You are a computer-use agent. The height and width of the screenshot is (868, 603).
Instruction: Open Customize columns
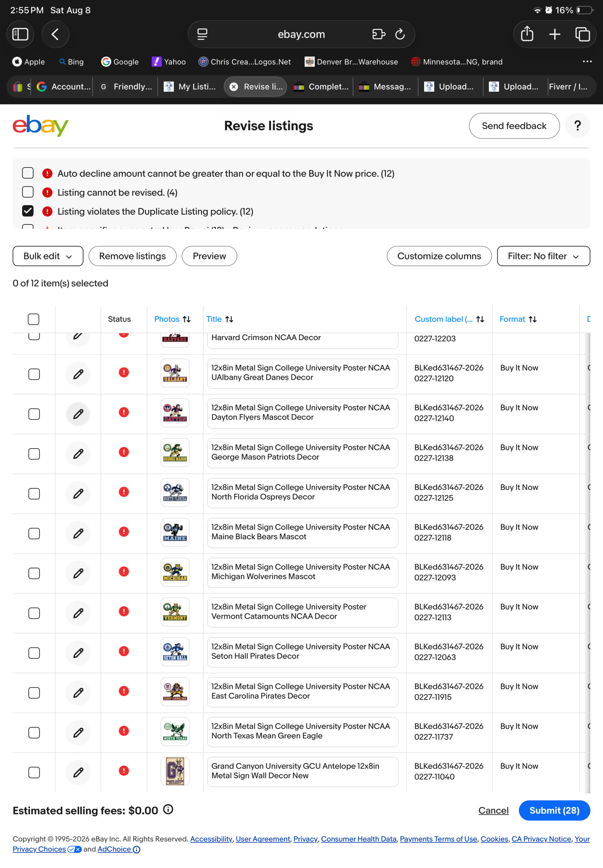point(439,256)
